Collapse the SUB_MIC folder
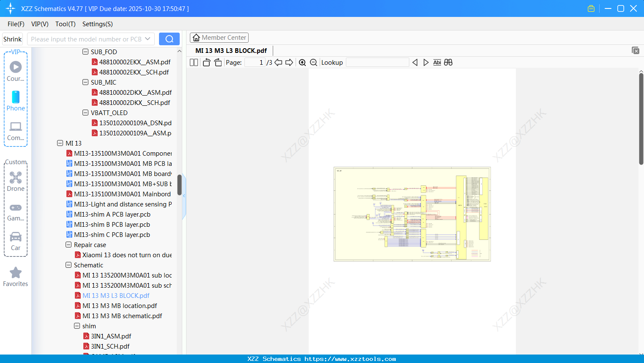The image size is (644, 363). pyautogui.click(x=85, y=82)
